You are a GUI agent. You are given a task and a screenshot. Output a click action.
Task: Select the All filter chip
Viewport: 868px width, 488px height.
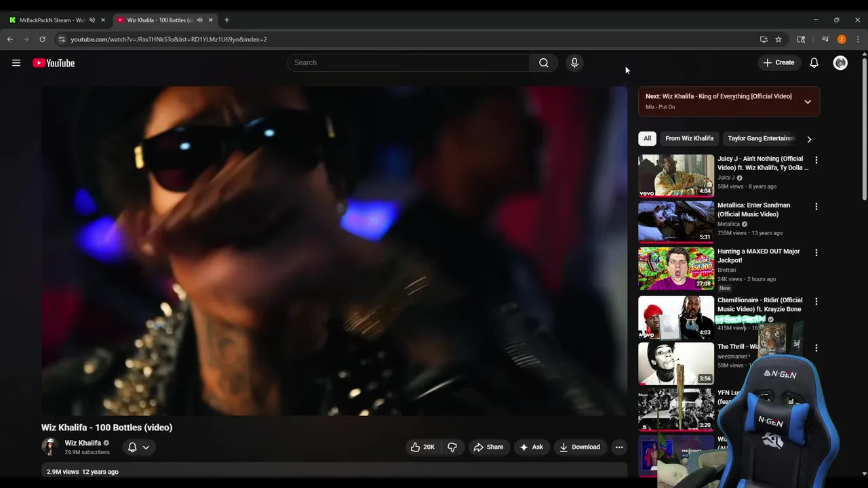pyautogui.click(x=647, y=138)
